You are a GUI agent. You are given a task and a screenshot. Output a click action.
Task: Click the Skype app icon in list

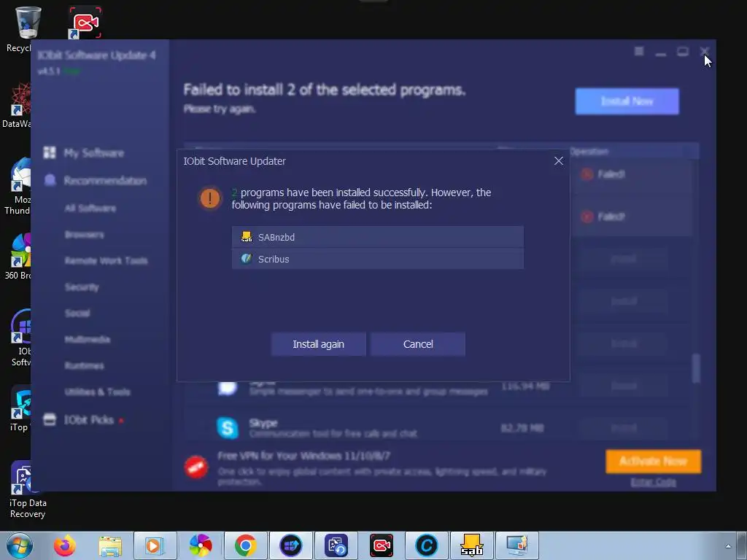pos(228,427)
